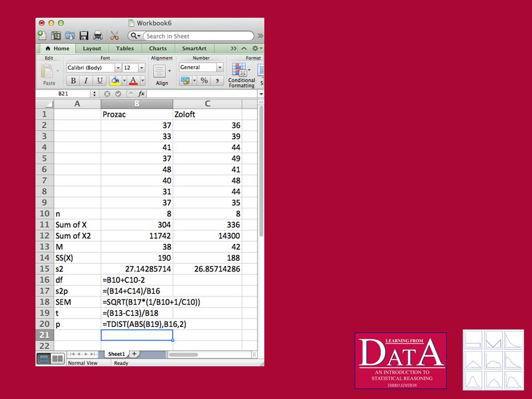Open currency format dropdown arrow
Image resolution: width=532 pixels, height=399 pixels.
point(195,81)
